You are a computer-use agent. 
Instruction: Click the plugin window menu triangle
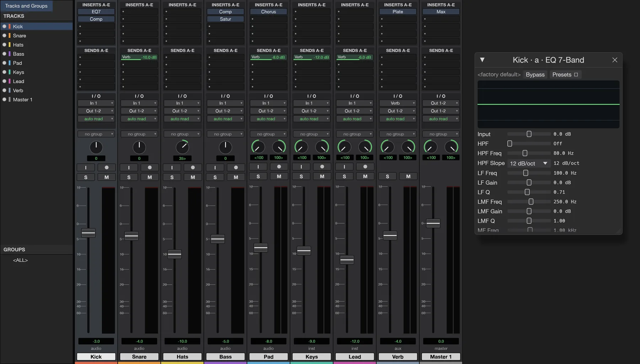[482, 60]
